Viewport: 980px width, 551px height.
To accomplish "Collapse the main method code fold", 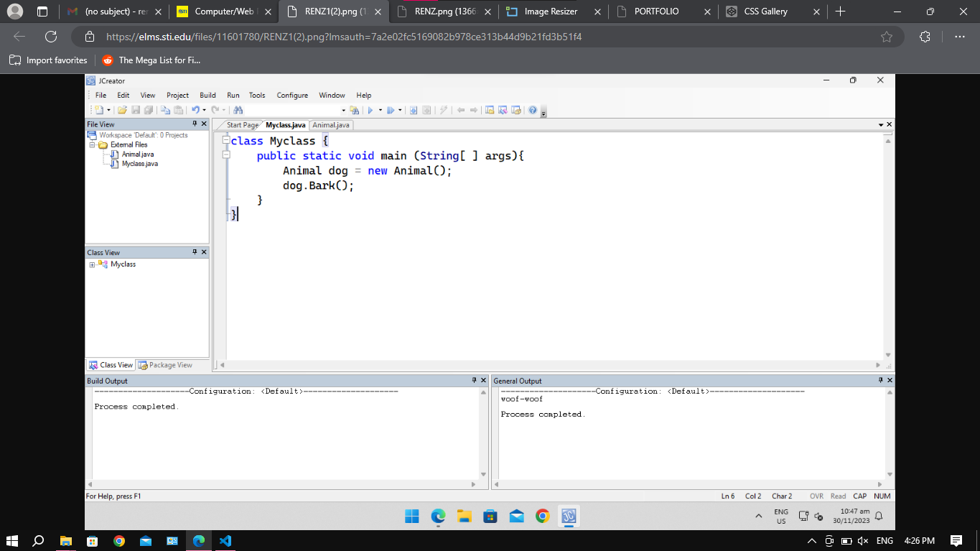I will coord(226,154).
